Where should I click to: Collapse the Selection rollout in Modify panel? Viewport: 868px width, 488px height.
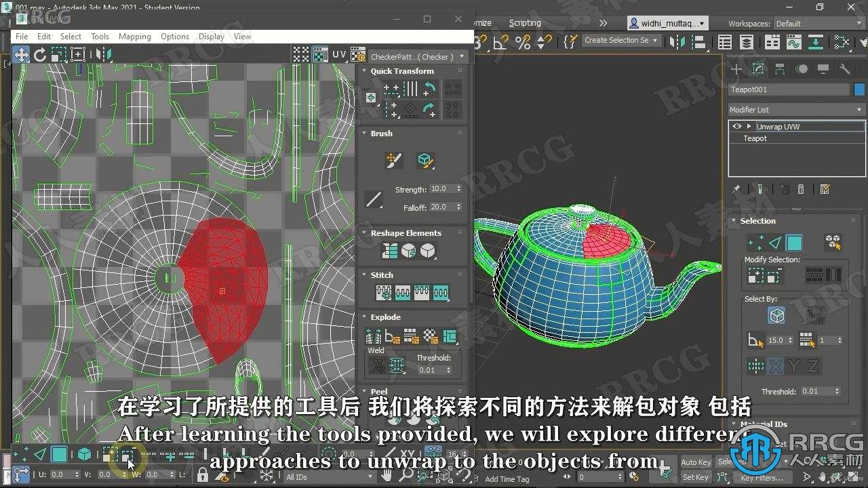click(x=734, y=221)
